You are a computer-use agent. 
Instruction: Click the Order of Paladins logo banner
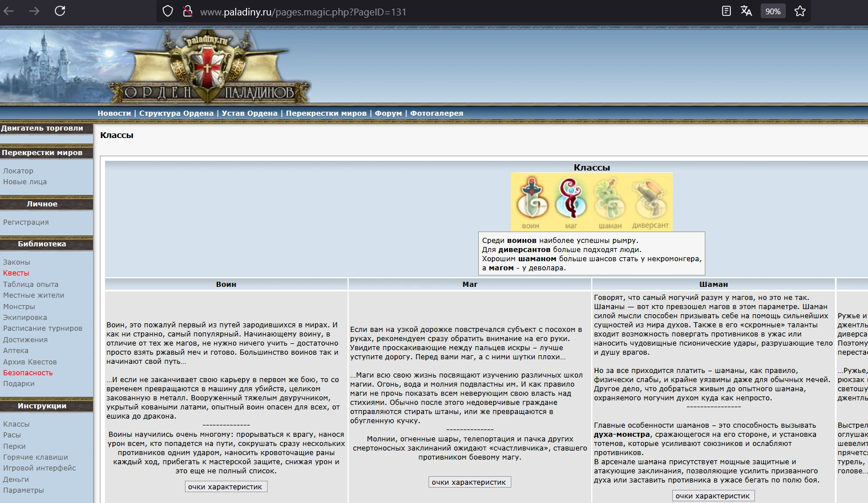tap(209, 67)
